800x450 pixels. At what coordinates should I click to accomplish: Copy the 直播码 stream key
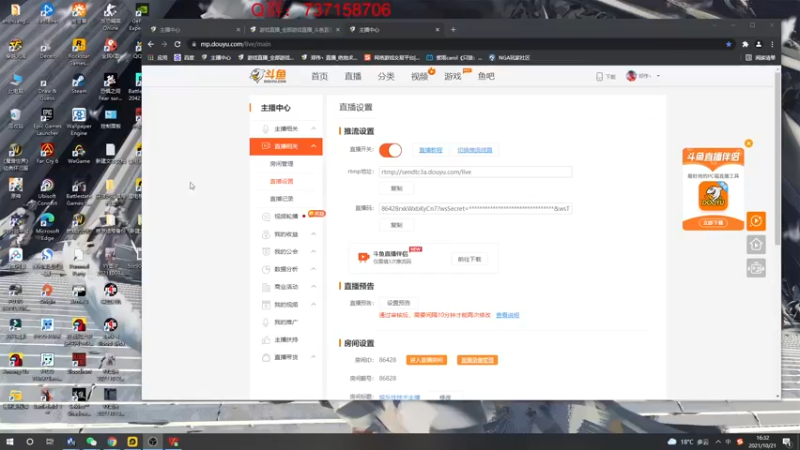coord(396,225)
